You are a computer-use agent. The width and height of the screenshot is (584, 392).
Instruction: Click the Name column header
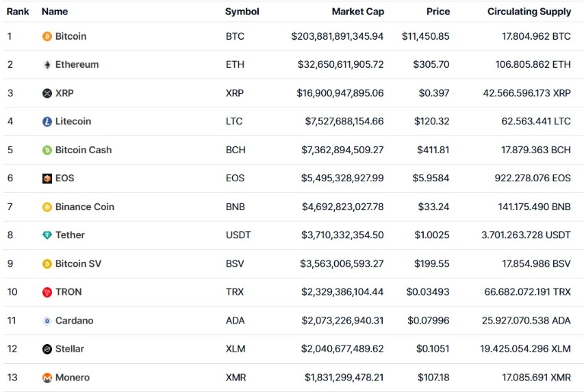[x=55, y=12]
